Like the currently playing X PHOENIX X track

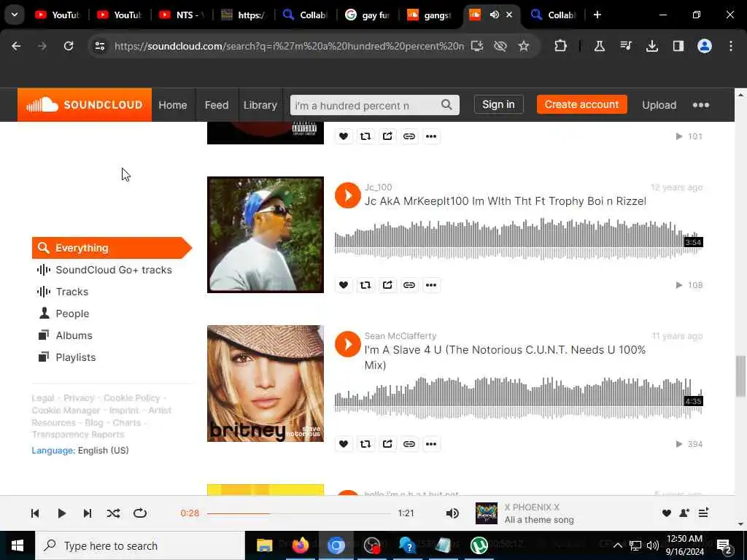667,513
